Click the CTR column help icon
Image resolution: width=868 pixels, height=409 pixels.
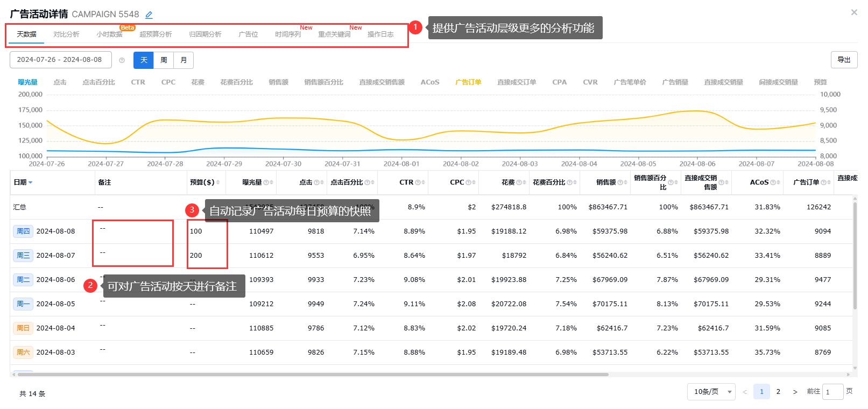tap(418, 182)
